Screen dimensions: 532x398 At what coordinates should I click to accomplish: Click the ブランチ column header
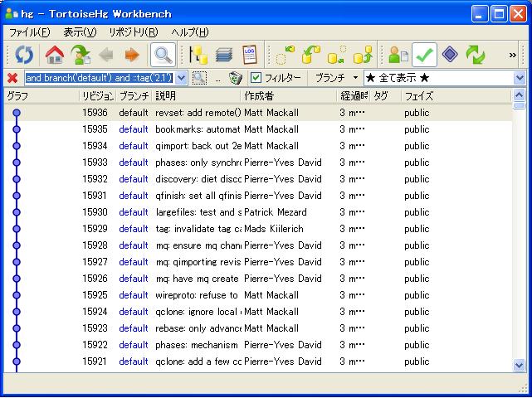(x=134, y=96)
